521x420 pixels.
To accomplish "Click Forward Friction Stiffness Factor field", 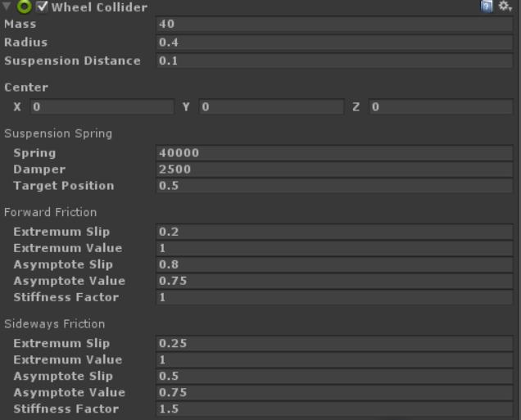I will tap(334, 297).
